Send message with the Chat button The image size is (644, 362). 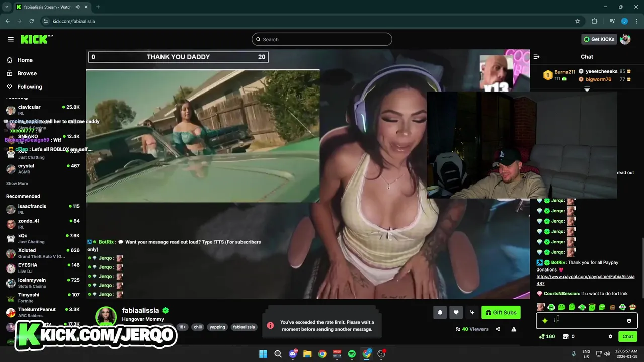(x=628, y=336)
